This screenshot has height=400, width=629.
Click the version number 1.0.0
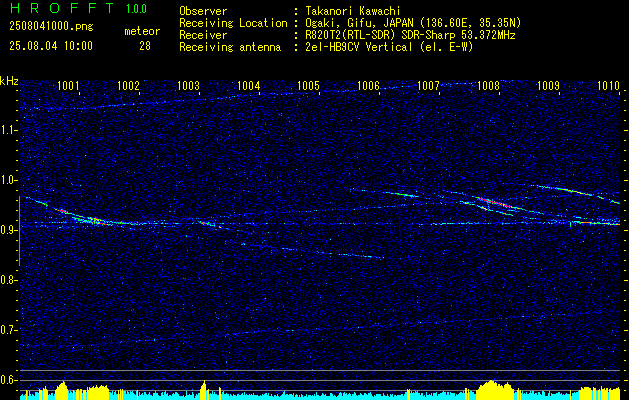(x=136, y=9)
